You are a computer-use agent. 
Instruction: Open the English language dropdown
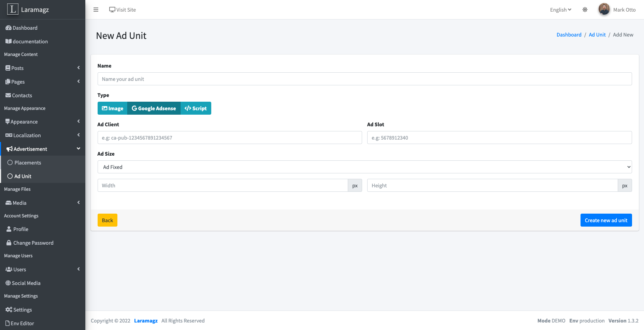pyautogui.click(x=560, y=10)
